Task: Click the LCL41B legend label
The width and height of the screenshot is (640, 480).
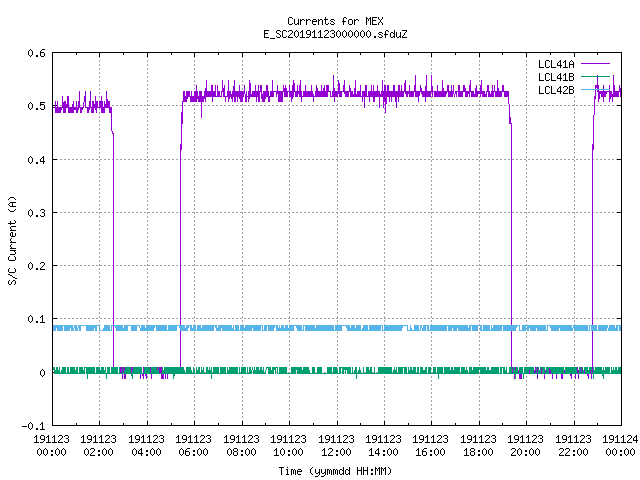Action: [x=556, y=77]
